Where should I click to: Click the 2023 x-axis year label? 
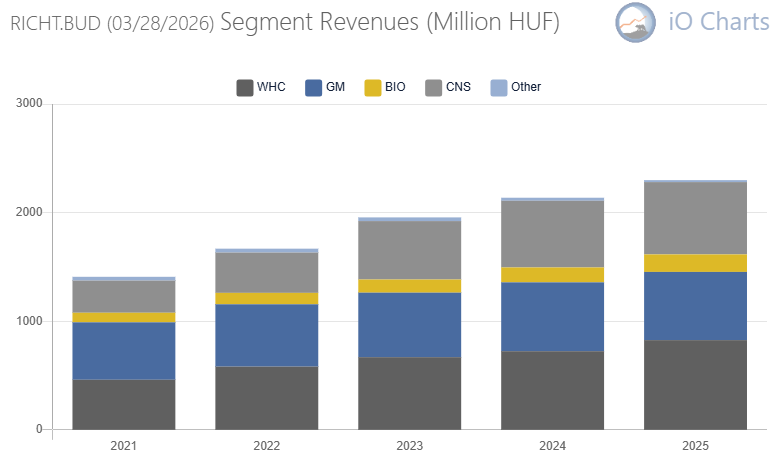[x=409, y=446]
